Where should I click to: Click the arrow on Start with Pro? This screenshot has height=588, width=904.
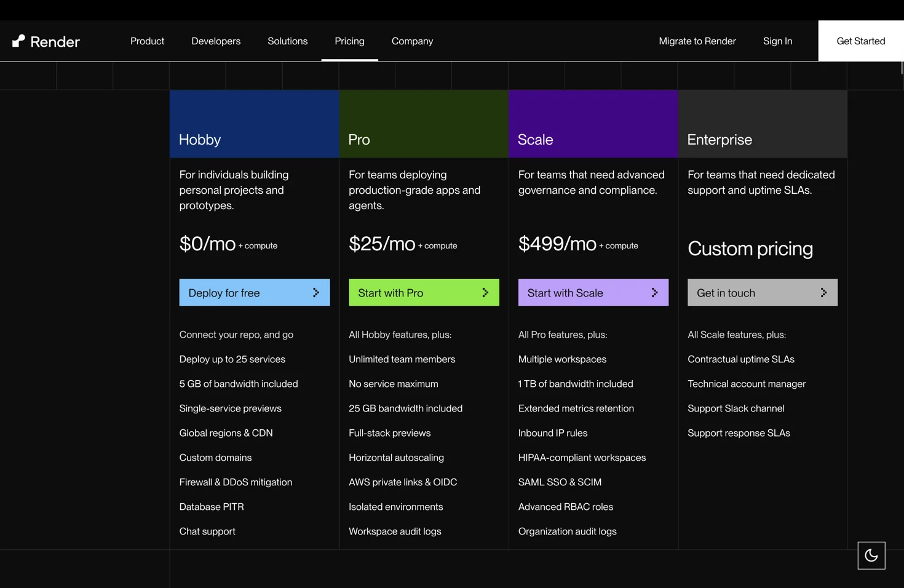(485, 293)
